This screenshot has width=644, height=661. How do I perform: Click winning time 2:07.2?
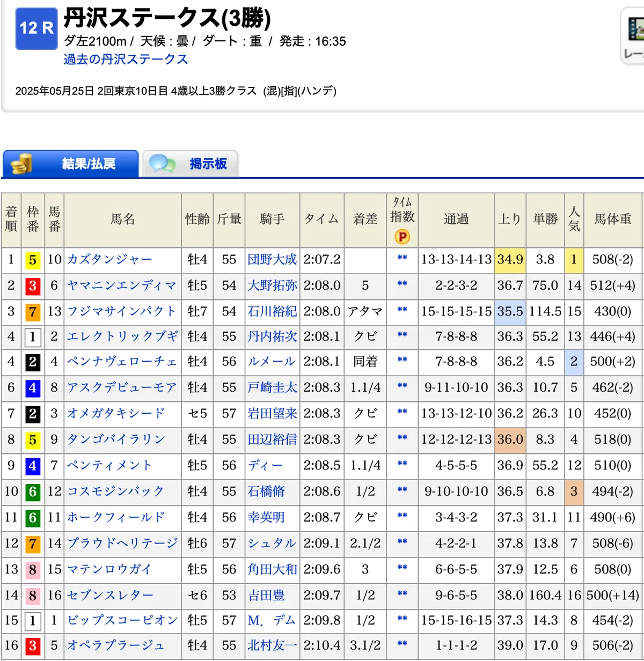pyautogui.click(x=321, y=260)
